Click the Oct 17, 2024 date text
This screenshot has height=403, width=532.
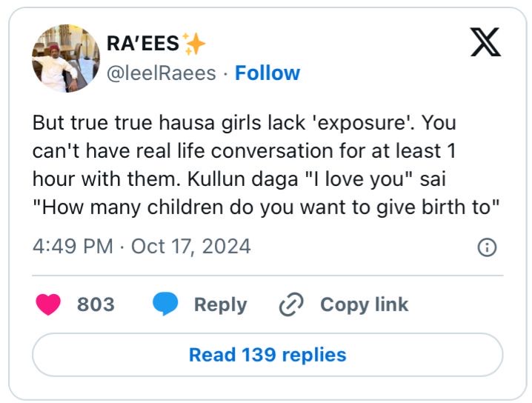click(191, 246)
